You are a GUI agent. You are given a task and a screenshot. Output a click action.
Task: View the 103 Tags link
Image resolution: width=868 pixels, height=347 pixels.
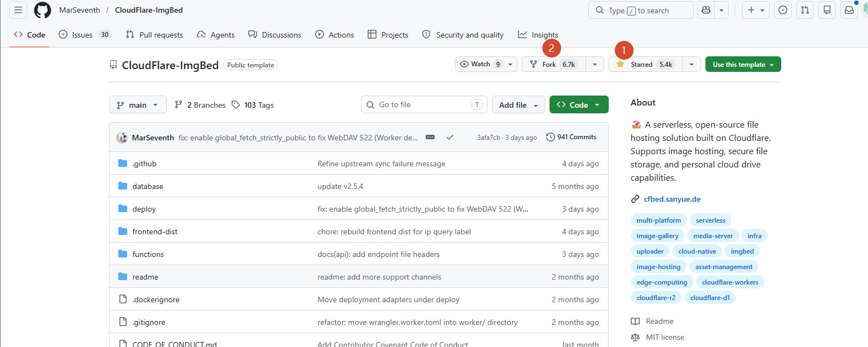point(253,104)
